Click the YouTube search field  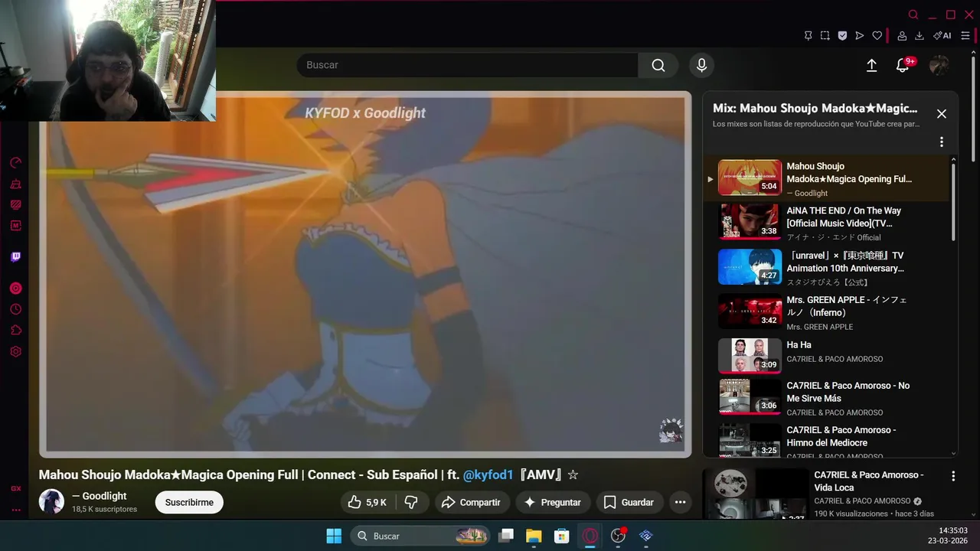467,65
